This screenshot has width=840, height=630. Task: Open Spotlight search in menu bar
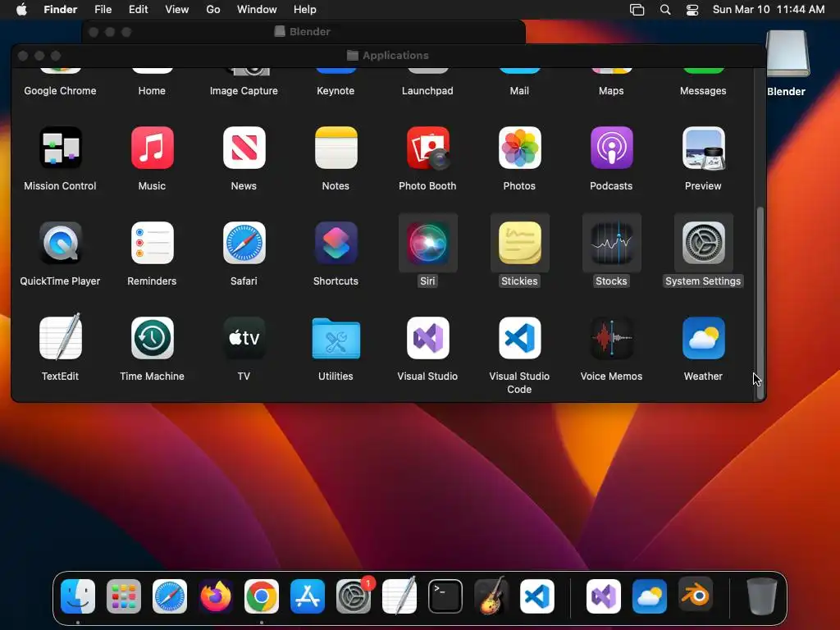click(665, 10)
